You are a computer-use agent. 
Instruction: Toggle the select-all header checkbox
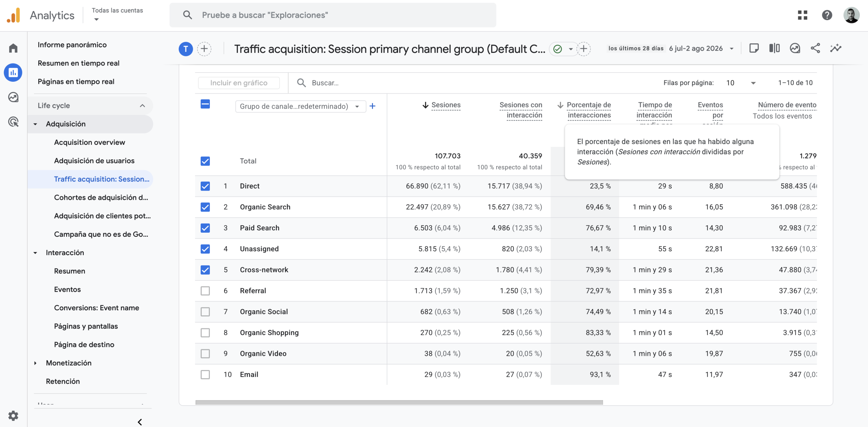click(205, 104)
